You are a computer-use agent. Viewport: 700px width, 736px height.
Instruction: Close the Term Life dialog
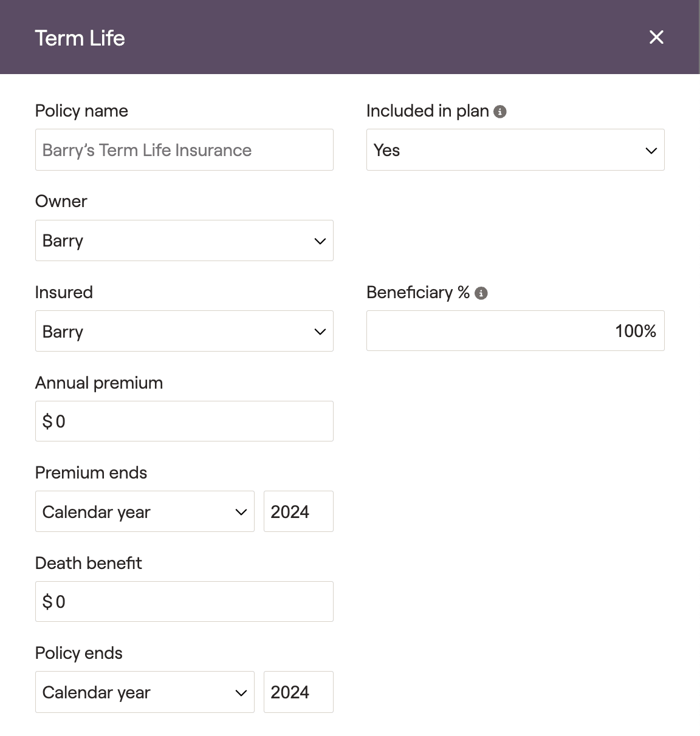[656, 37]
